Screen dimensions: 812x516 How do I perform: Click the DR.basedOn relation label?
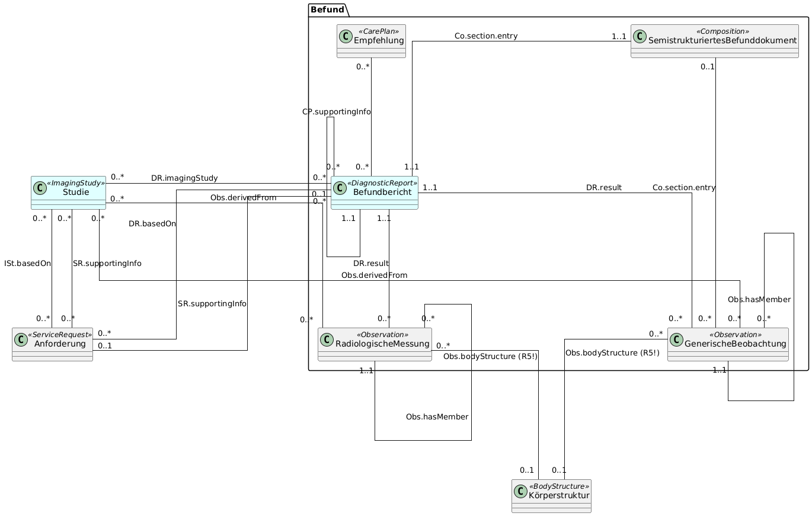(152, 224)
